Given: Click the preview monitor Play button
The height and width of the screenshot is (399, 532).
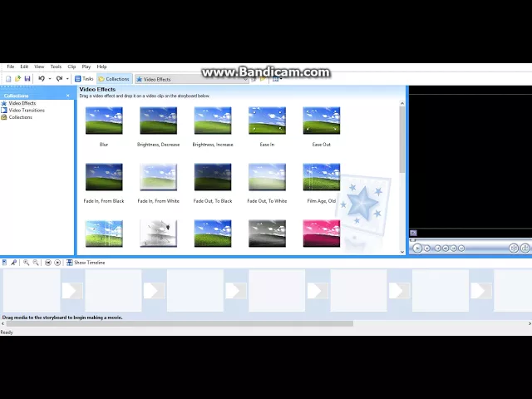Looking at the screenshot, I should 417,249.
